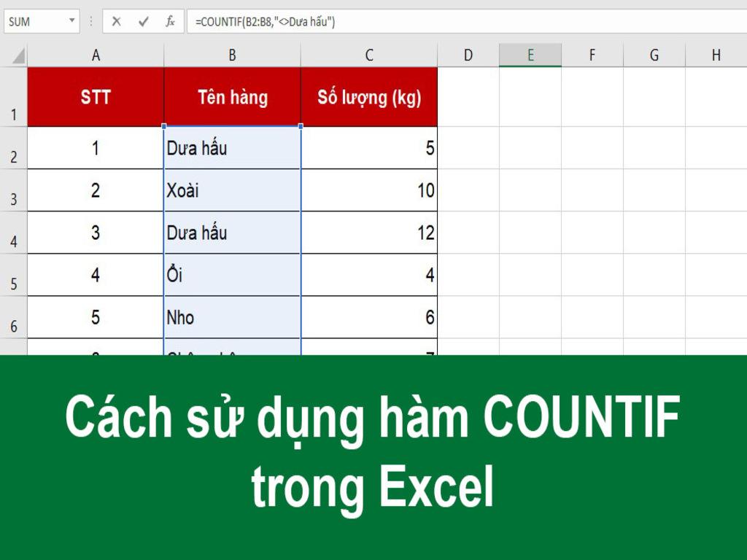This screenshot has width=747, height=560.
Task: Expand the Name Box dropdown arrow
Action: pyautogui.click(x=72, y=20)
